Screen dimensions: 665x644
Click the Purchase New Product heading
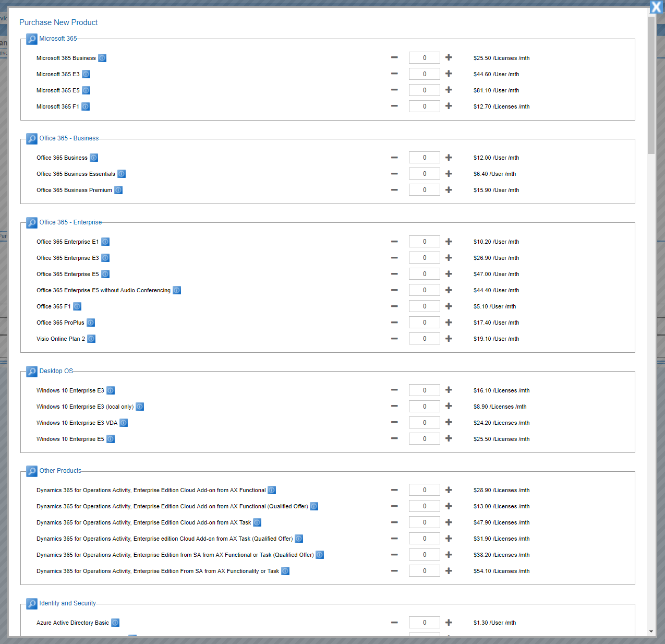(x=58, y=22)
